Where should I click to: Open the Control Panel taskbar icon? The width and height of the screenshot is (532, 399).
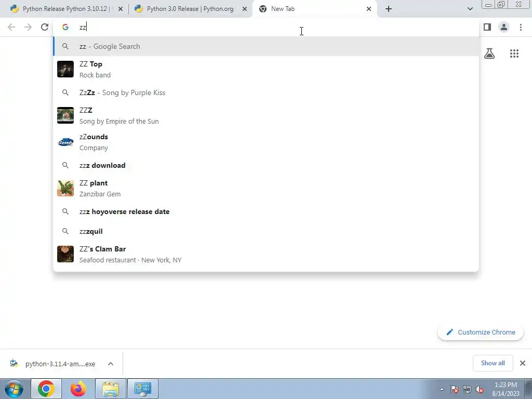[x=143, y=389]
